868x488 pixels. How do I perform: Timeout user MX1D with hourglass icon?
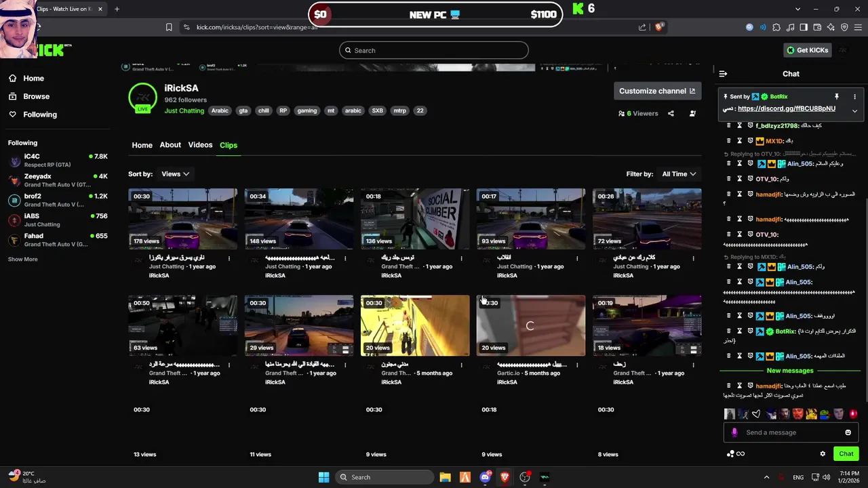(x=740, y=141)
